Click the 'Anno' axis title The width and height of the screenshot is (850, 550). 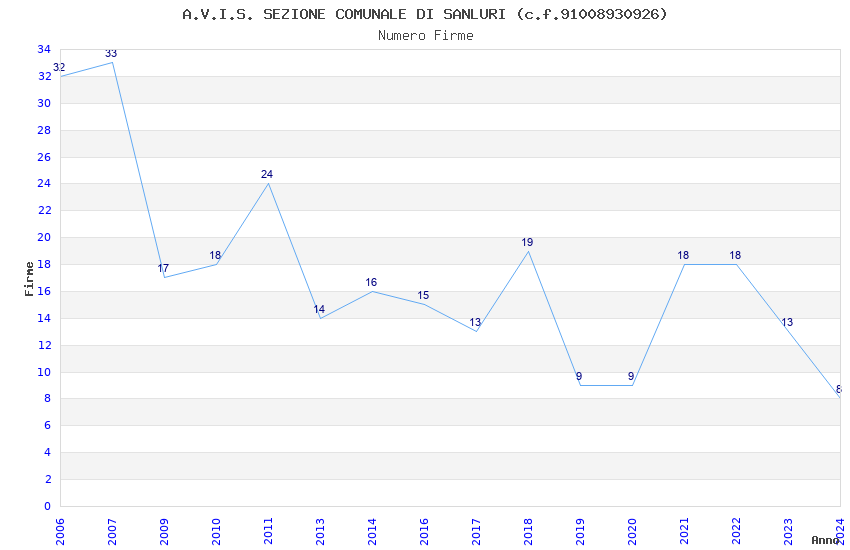pyautogui.click(x=825, y=540)
